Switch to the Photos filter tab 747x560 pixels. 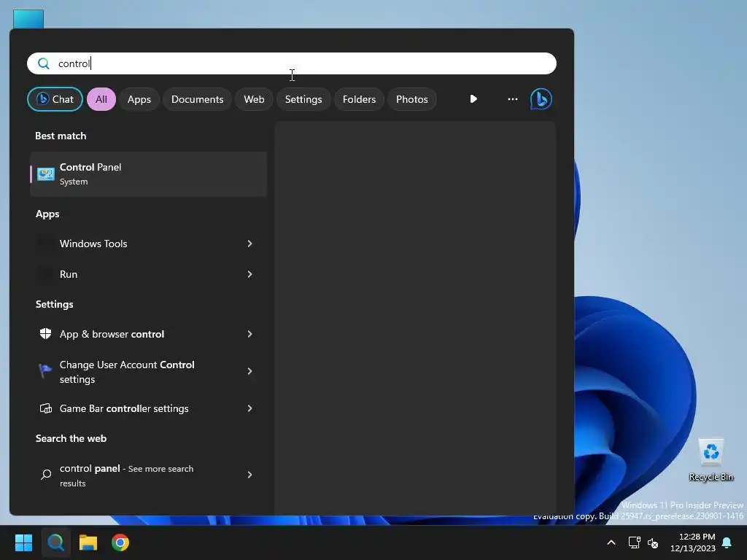(x=412, y=99)
